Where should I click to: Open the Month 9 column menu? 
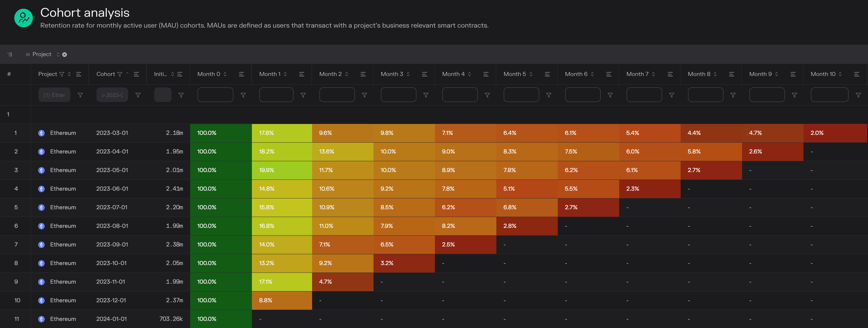click(793, 74)
